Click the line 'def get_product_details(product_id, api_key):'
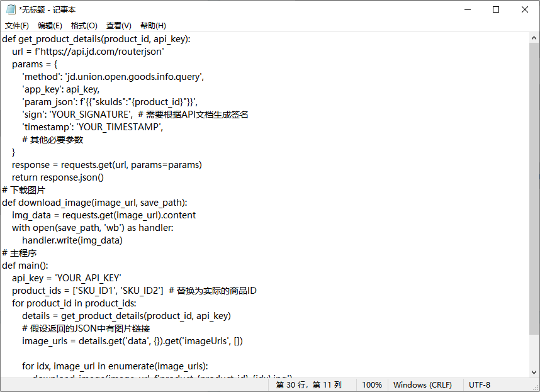Viewport: 540px width, 392px height. coord(96,39)
